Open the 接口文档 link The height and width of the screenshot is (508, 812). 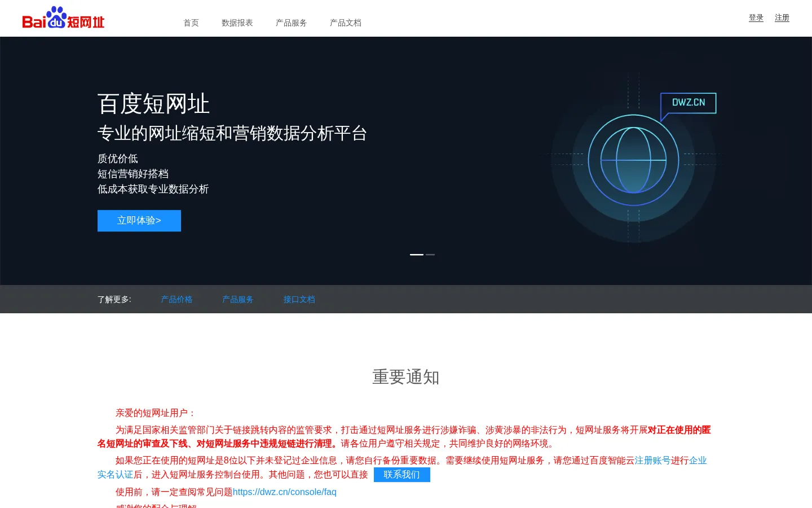click(x=299, y=299)
